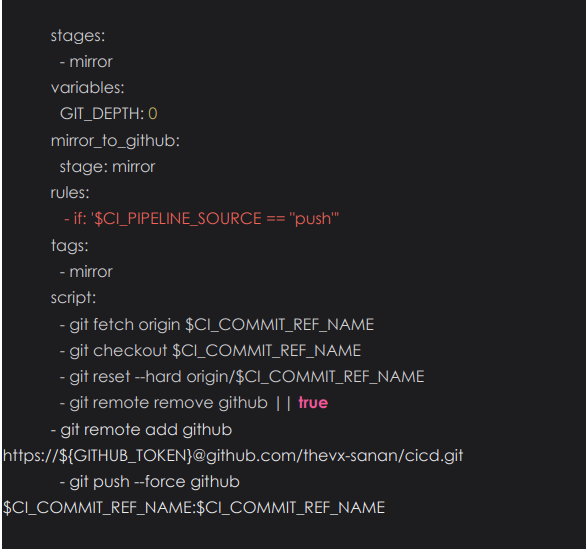Click the github.com/thevx-sanan/cicd.git URL
The height and width of the screenshot is (549, 586).
(x=233, y=456)
